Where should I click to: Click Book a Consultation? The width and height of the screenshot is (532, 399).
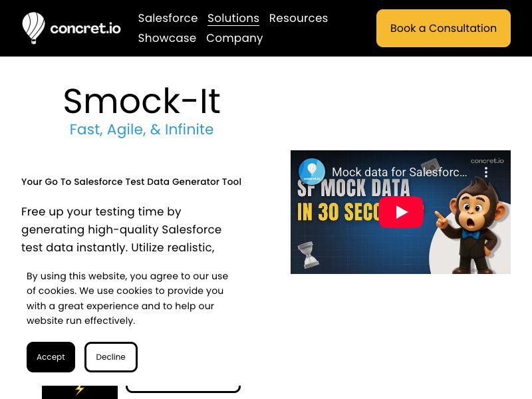443,28
